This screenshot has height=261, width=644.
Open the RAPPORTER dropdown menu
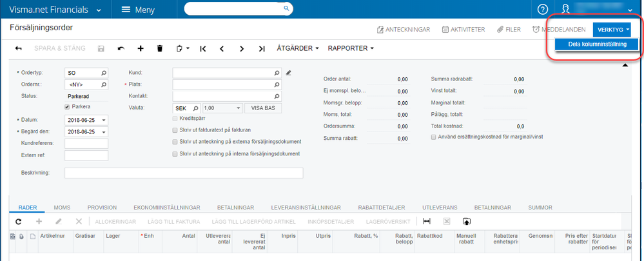click(351, 48)
